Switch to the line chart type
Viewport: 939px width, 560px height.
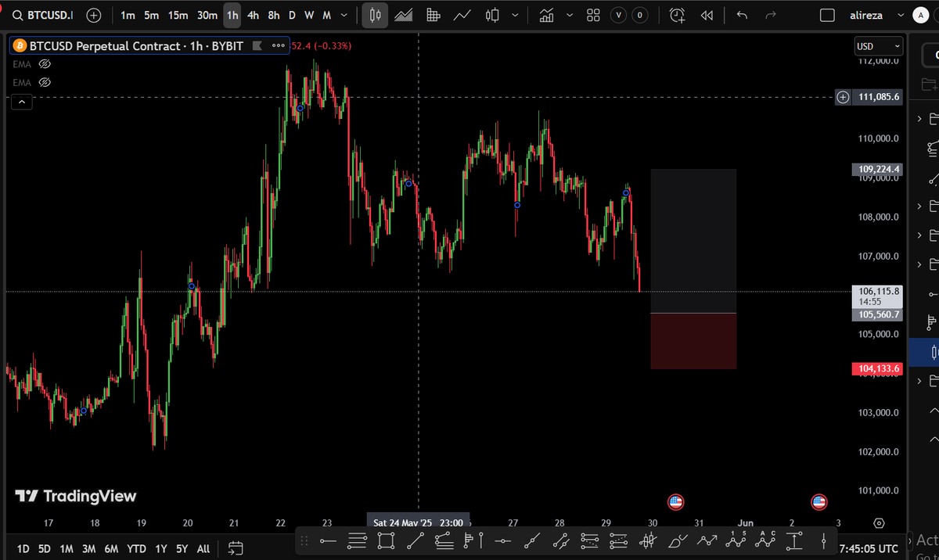(x=462, y=16)
